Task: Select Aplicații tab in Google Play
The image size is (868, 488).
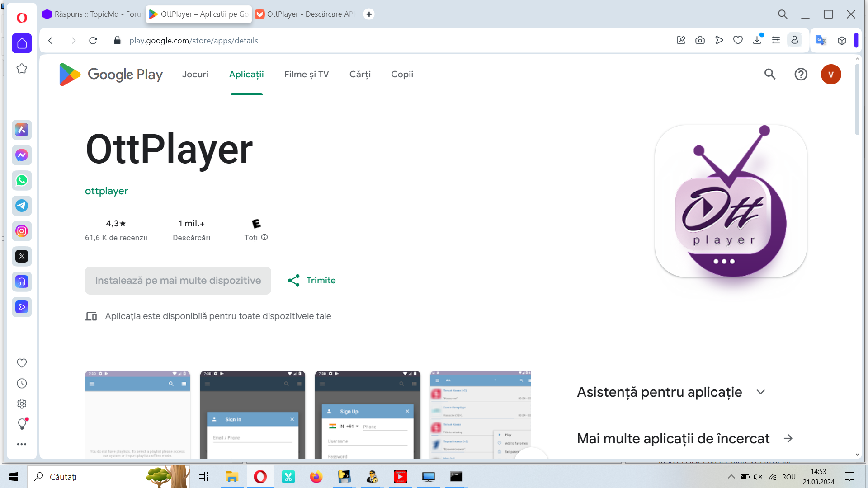Action: tap(246, 74)
